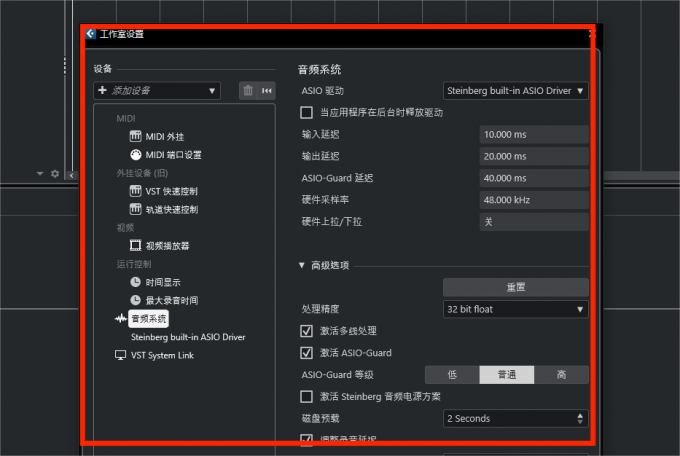Screen dimensions: 680x456
Task: Toggle 当应用程序在后台时释放驱动 checkbox
Action: tap(307, 113)
